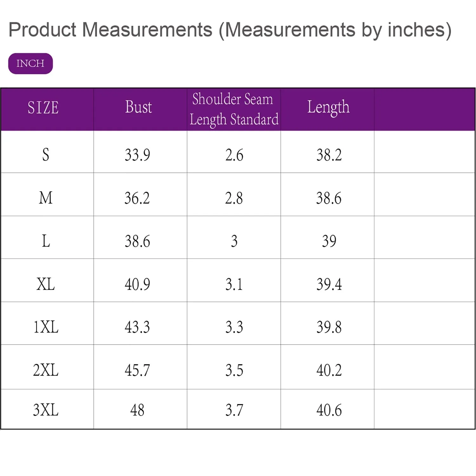The width and height of the screenshot is (476, 476).
Task: Select the Bust column header
Action: 138,107
